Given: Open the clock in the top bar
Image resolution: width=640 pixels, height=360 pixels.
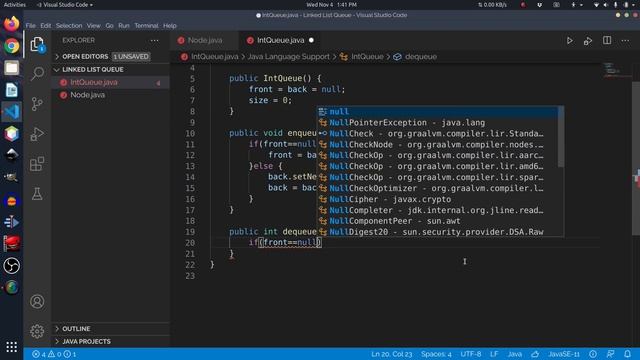Looking at the screenshot, I should point(331,5).
